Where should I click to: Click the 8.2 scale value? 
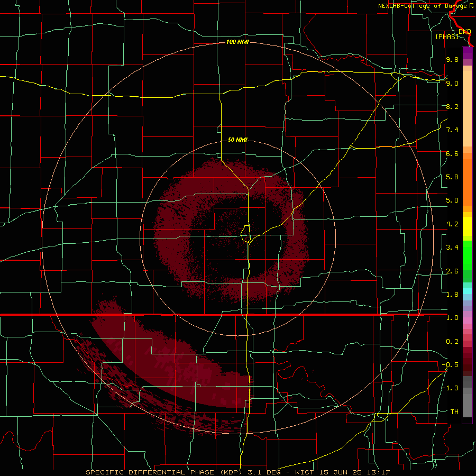tap(452, 106)
